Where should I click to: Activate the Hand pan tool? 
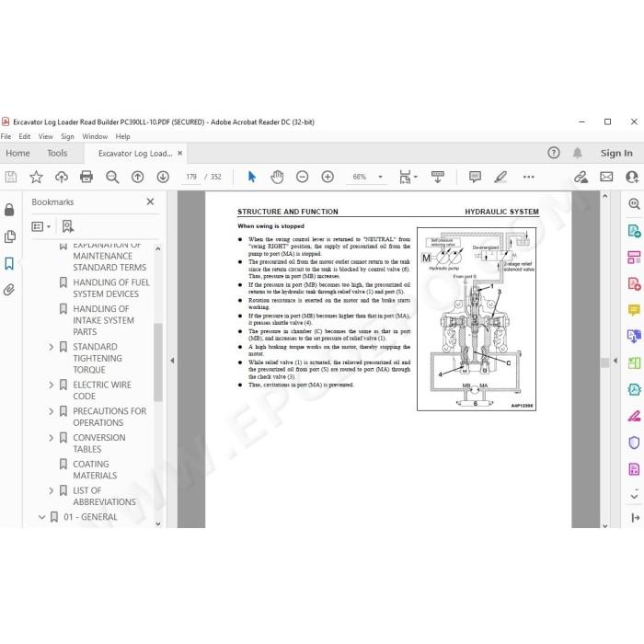[277, 177]
